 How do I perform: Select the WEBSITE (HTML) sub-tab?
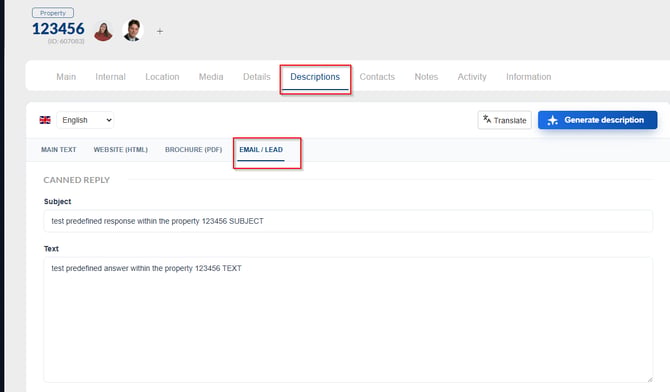(120, 150)
